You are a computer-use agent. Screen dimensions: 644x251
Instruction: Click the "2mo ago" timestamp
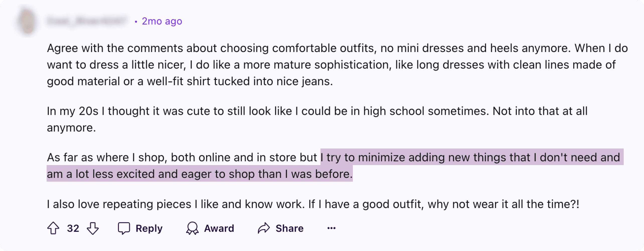[x=162, y=21]
